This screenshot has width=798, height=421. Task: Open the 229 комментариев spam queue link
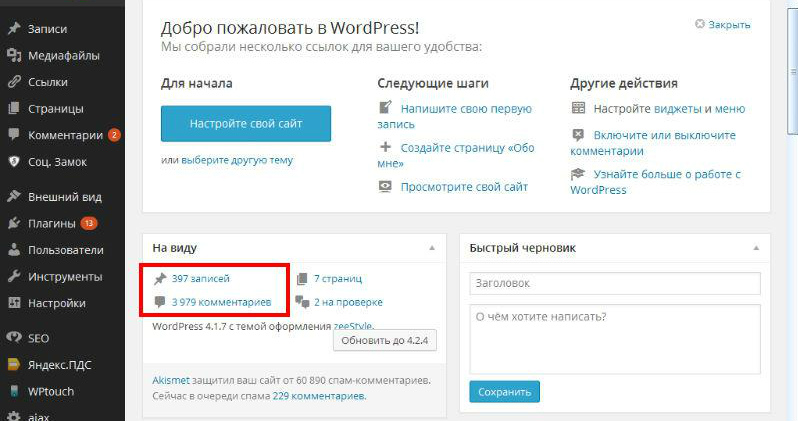(x=319, y=396)
